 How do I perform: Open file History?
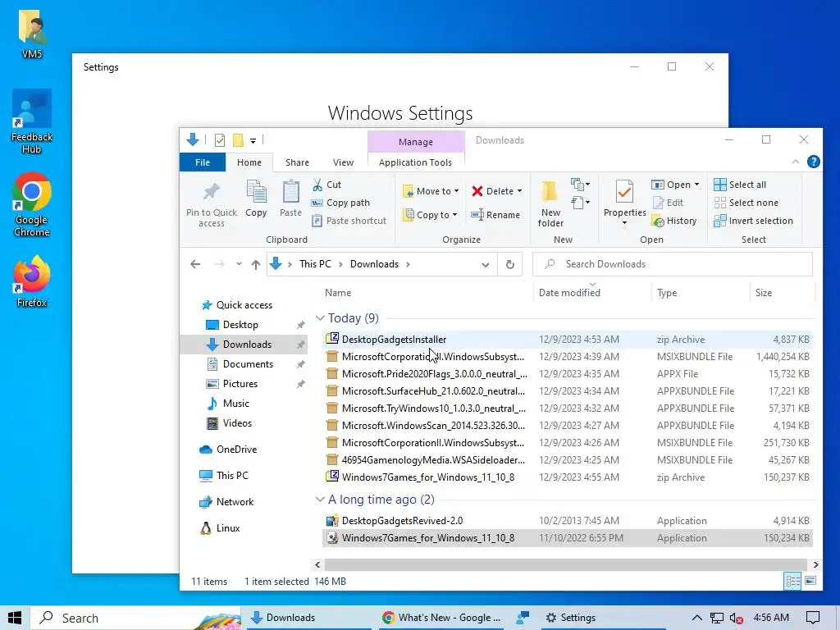[674, 221]
